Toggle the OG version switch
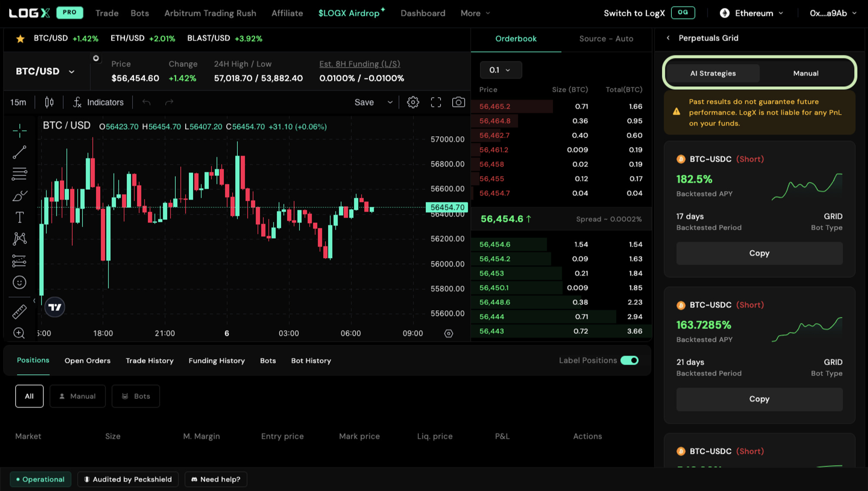868x491 pixels. coord(683,13)
